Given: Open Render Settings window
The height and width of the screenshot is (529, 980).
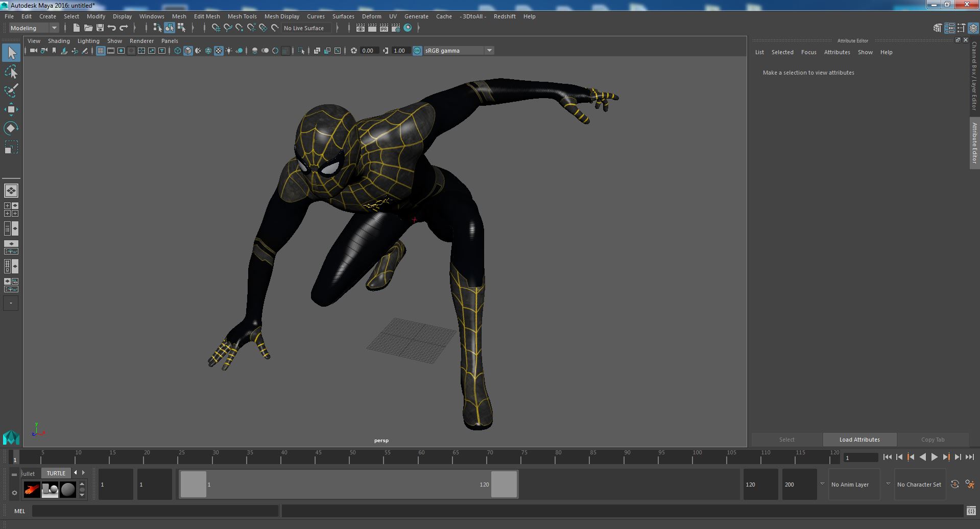Looking at the screenshot, I should coord(396,28).
